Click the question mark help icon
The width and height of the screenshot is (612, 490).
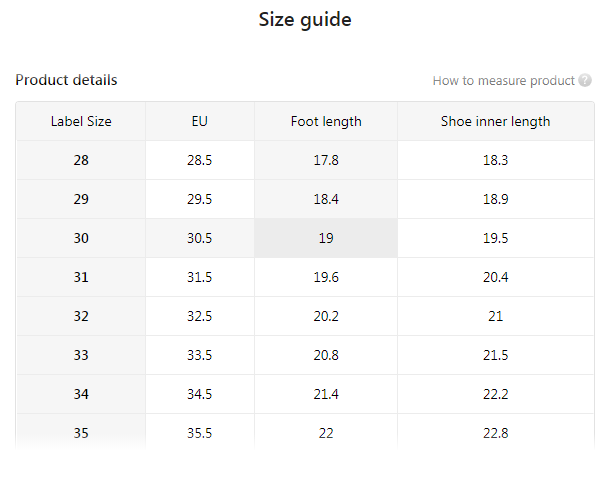[x=585, y=81]
